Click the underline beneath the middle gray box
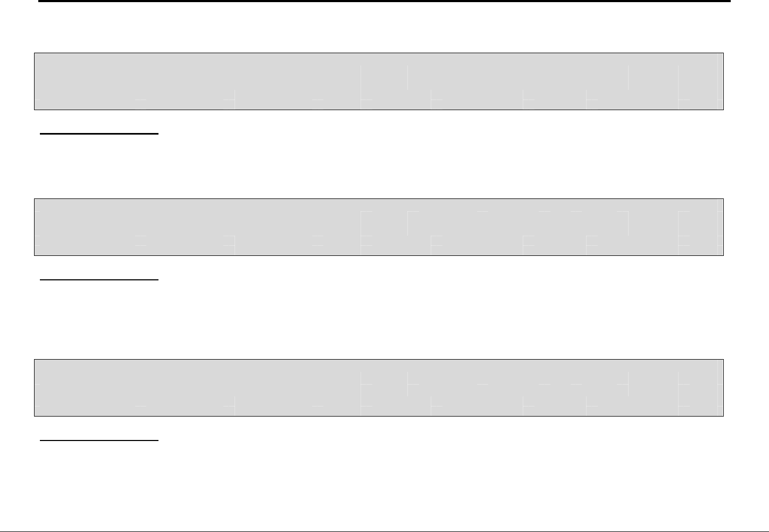This screenshot has width=769, height=532. coord(99,279)
